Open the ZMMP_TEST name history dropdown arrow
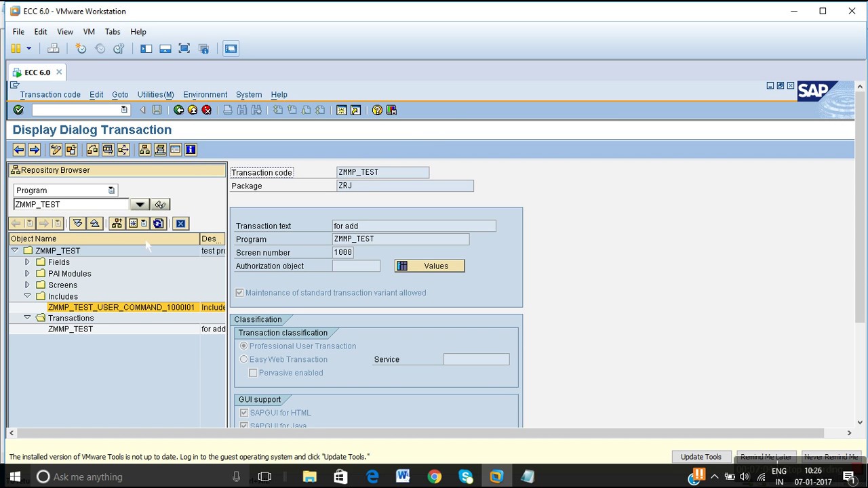The image size is (868, 488). (x=140, y=205)
